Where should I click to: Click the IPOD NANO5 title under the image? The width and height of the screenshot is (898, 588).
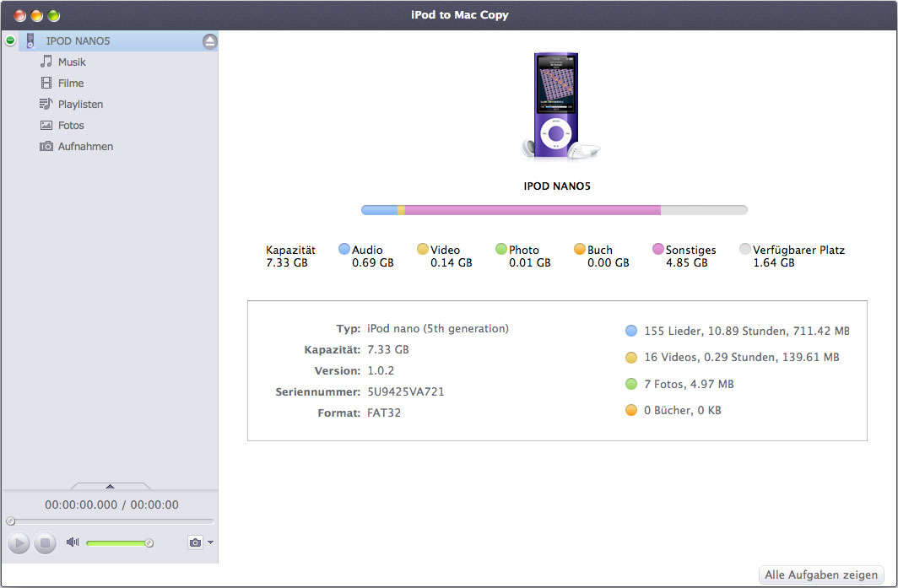(x=557, y=186)
